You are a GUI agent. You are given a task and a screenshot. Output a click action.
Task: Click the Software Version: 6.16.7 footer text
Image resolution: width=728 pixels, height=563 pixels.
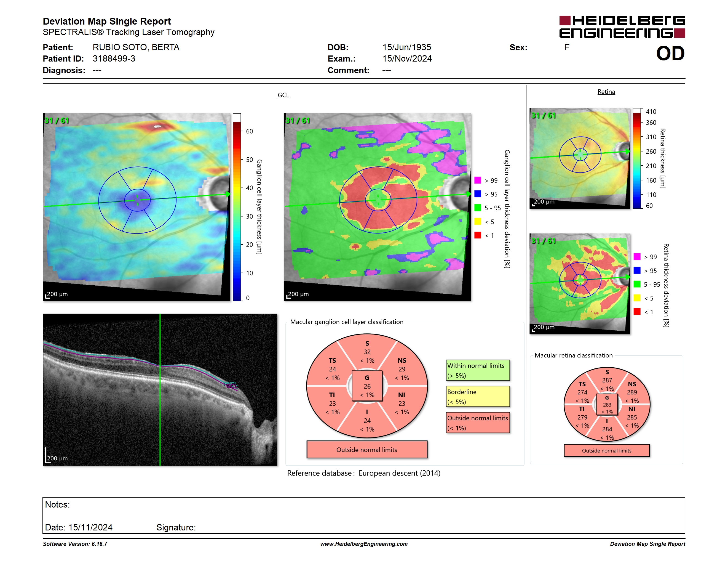click(75, 544)
